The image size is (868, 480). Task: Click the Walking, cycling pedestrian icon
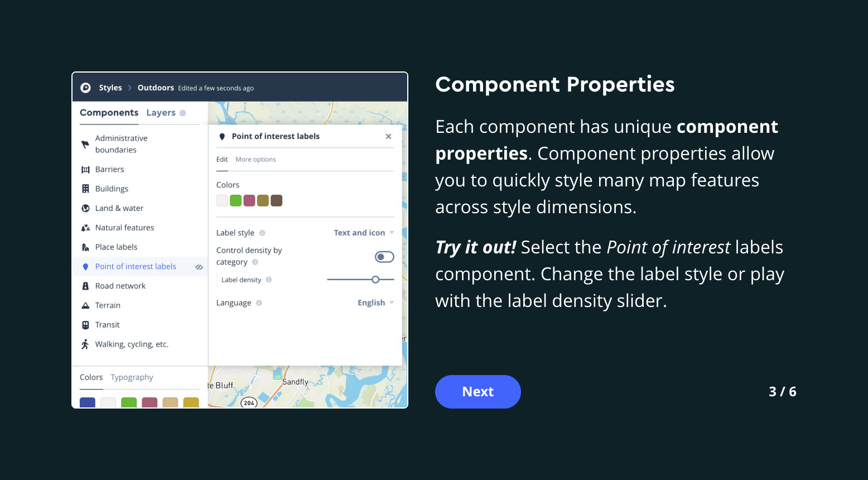pos(85,344)
